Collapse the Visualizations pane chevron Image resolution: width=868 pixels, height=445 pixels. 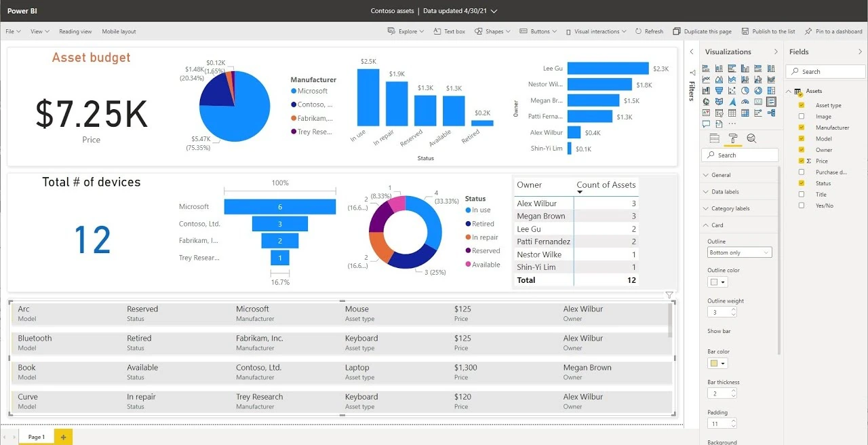click(x=776, y=52)
